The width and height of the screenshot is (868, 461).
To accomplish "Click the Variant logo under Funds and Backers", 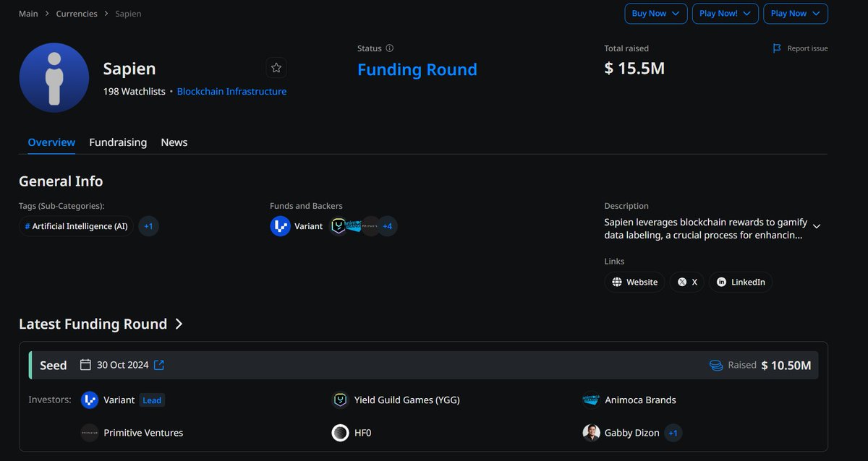I will click(280, 225).
